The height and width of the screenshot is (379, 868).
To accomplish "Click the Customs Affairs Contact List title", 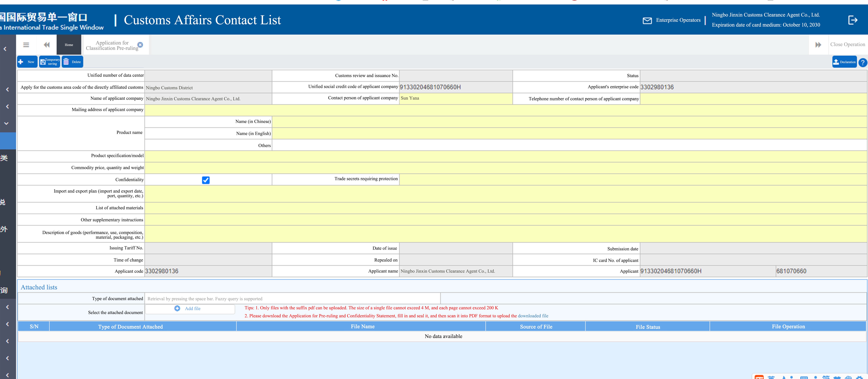I will pyautogui.click(x=202, y=20).
